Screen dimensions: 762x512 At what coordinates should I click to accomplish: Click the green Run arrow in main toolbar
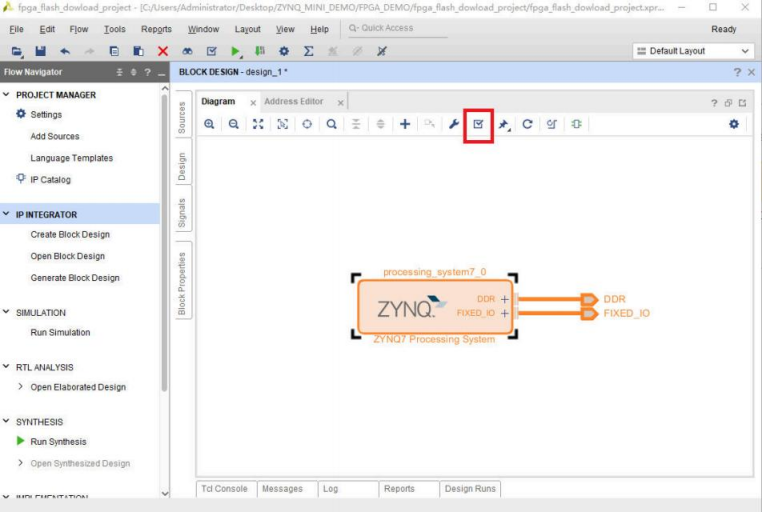pos(236,51)
